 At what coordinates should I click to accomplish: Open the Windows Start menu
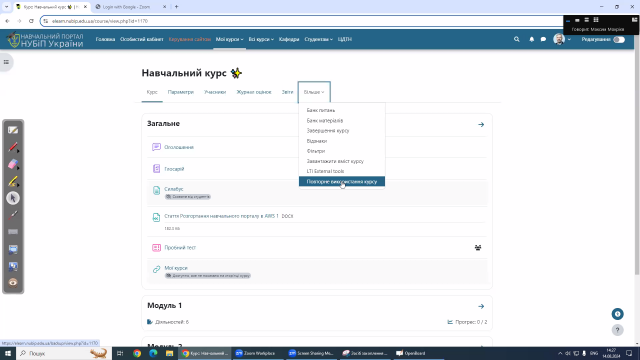click(x=7, y=353)
